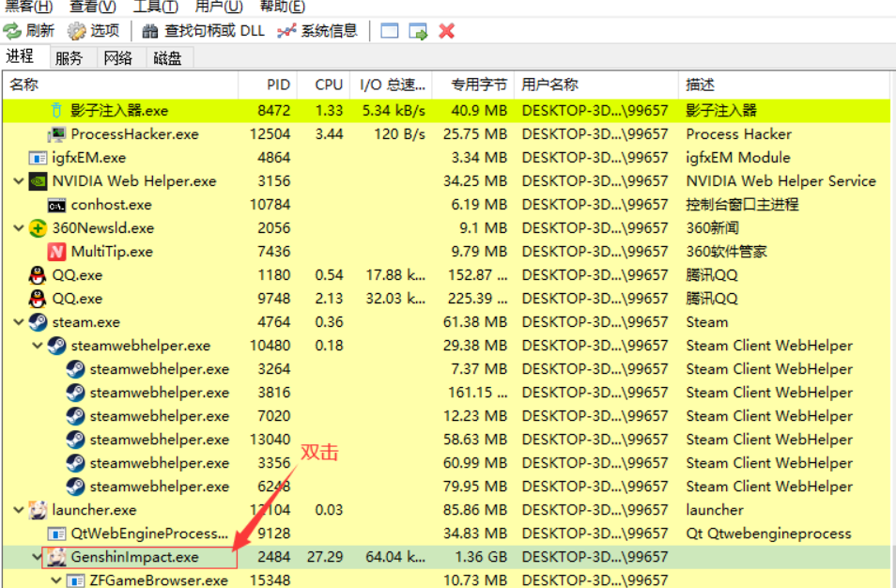Collapse the steam.exe process tree
Screen dimensions: 896x588
pos(19,322)
